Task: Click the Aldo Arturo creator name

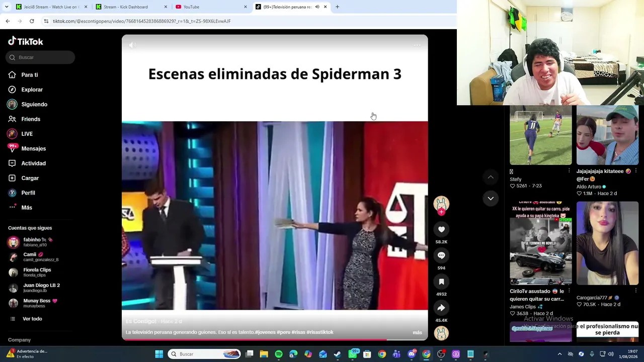Action: click(589, 187)
